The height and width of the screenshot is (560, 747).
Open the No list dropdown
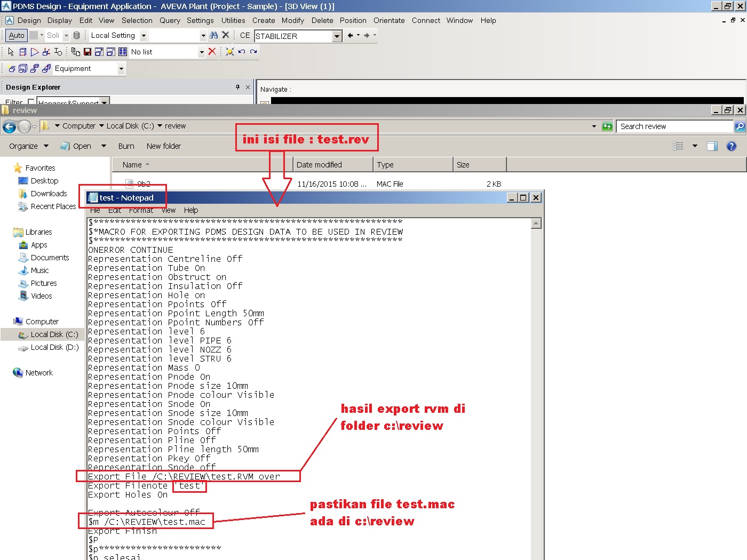[202, 52]
